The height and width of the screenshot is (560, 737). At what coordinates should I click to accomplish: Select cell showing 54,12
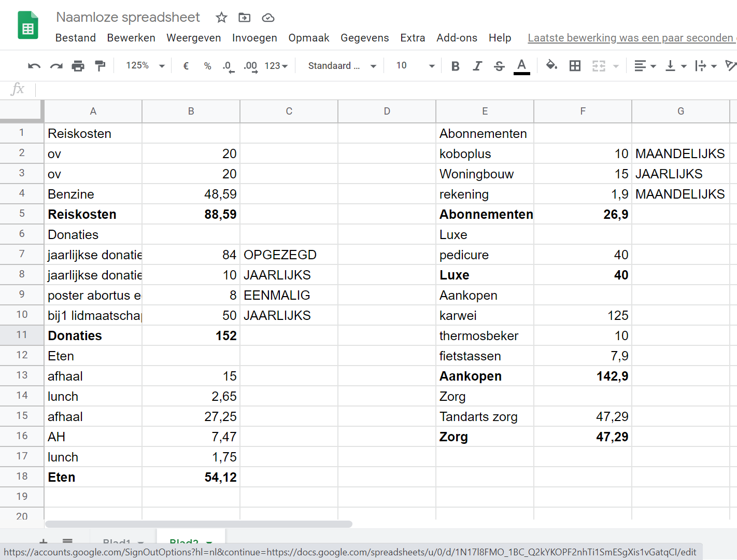(x=191, y=477)
